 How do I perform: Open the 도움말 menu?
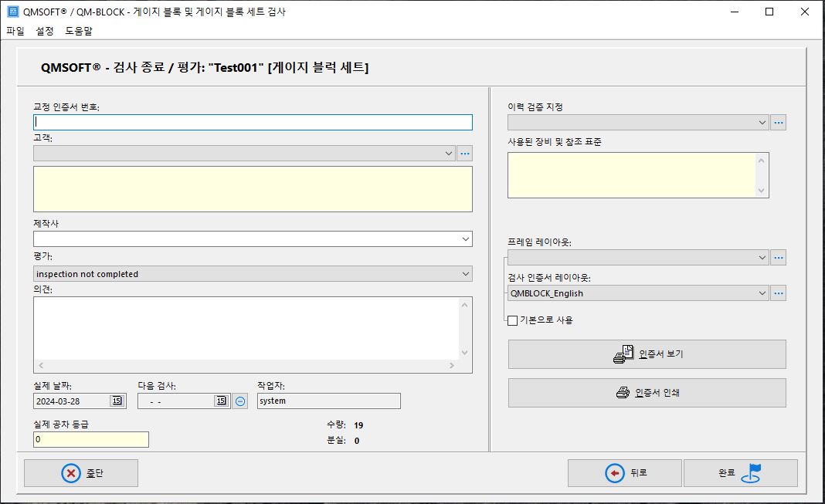click(x=78, y=31)
